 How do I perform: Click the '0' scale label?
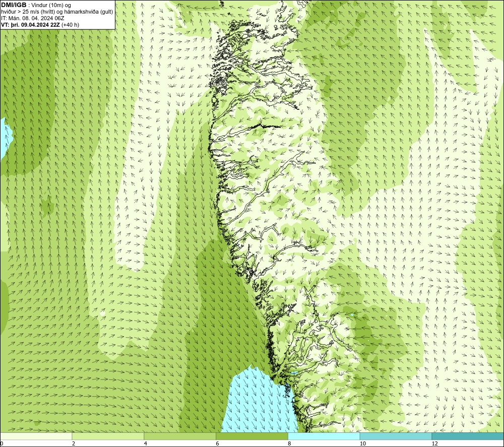pyautogui.click(x=2, y=443)
